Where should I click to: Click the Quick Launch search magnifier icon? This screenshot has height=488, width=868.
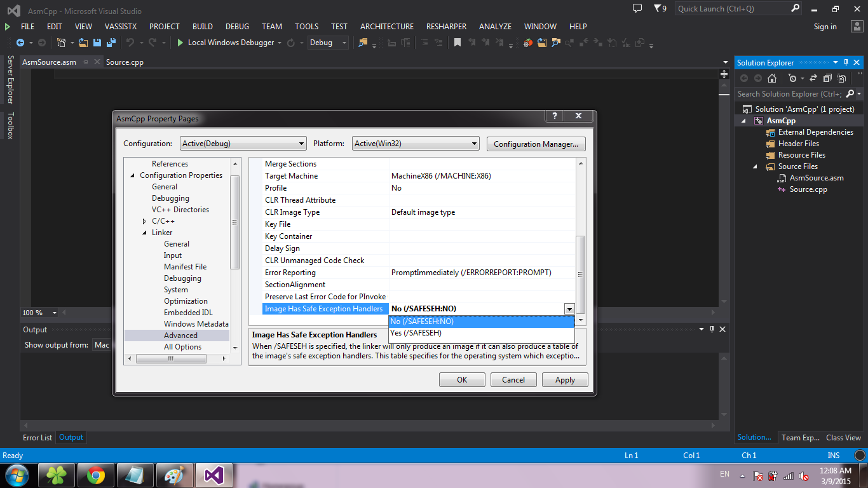tap(796, 8)
